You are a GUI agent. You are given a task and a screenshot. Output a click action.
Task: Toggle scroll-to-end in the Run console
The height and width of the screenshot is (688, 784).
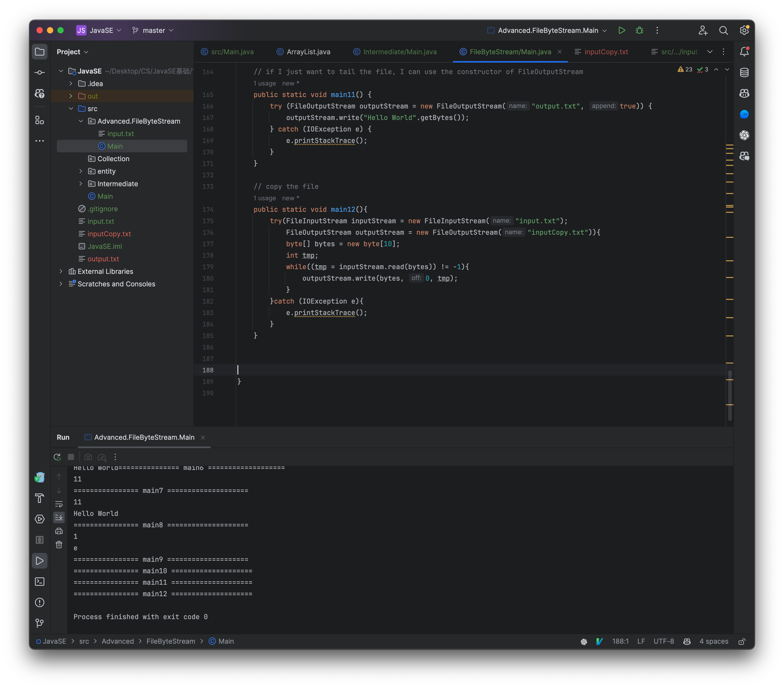coord(59,517)
